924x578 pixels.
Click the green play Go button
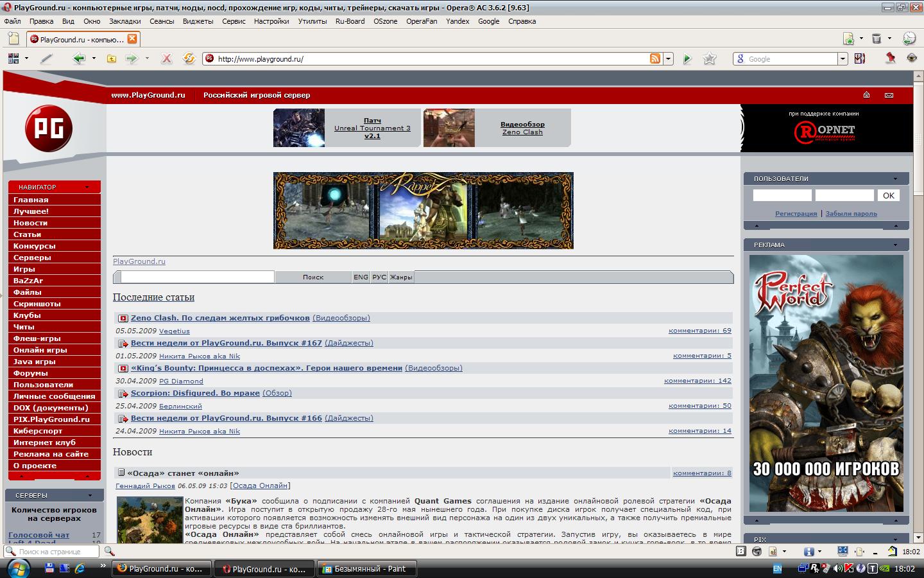(x=687, y=58)
